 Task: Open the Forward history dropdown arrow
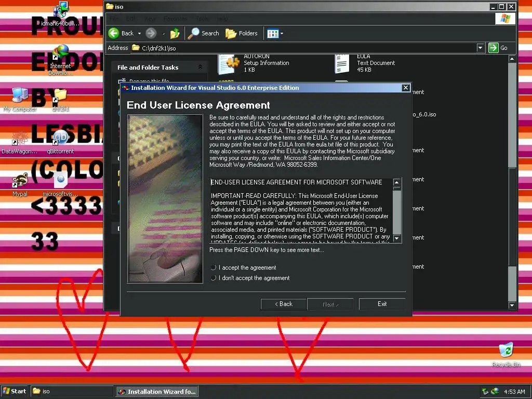click(x=164, y=33)
